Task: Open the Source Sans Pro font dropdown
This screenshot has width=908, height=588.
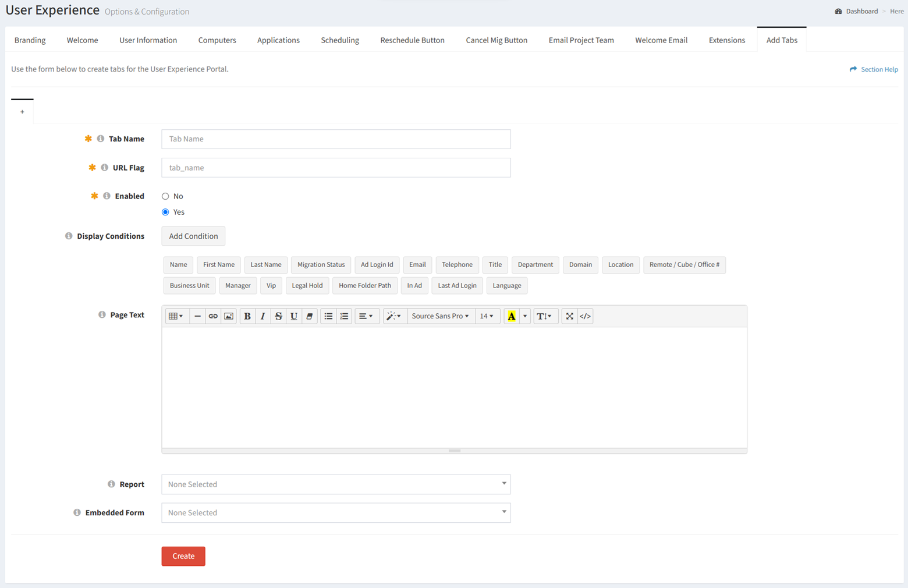Action: (x=440, y=316)
